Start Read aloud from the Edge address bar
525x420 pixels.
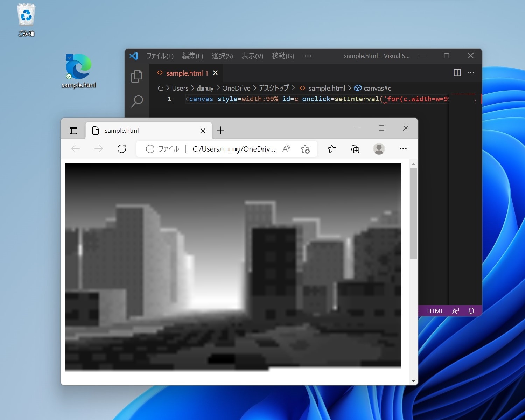pos(286,149)
